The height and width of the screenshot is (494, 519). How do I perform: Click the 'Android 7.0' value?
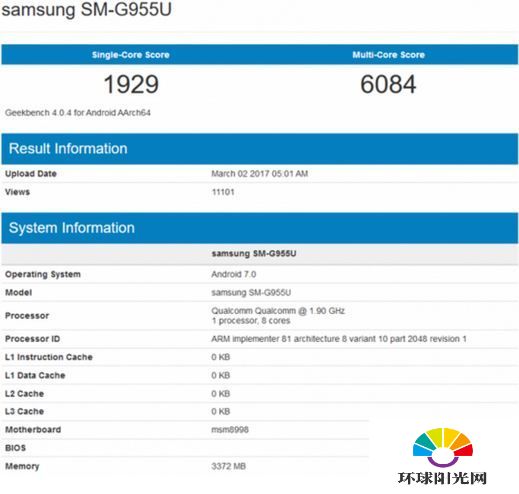[x=234, y=274]
